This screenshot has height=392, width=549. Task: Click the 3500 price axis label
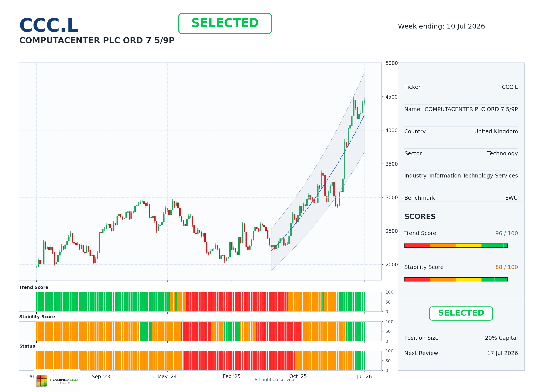point(391,164)
